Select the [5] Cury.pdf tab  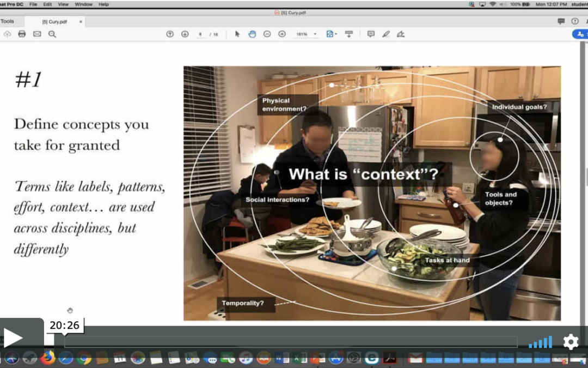coord(54,22)
